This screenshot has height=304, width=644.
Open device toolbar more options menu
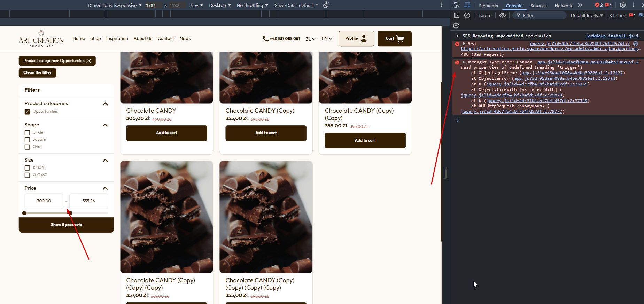coord(441,5)
